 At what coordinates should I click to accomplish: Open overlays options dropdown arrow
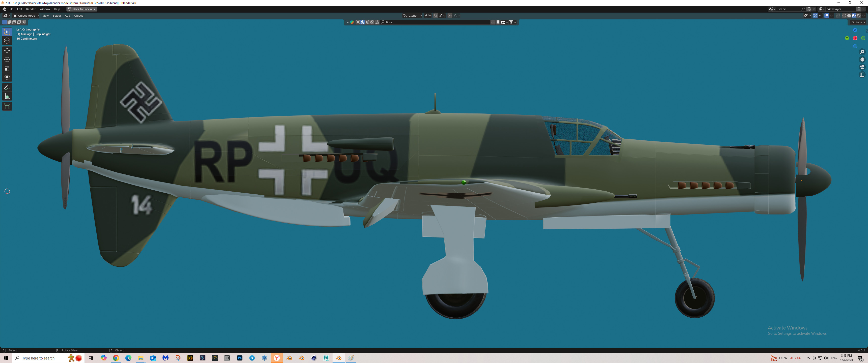click(832, 16)
